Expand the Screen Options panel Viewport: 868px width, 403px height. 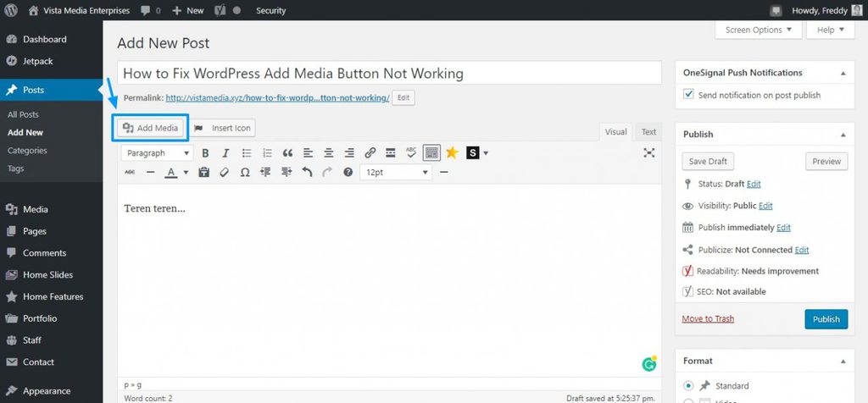758,30
